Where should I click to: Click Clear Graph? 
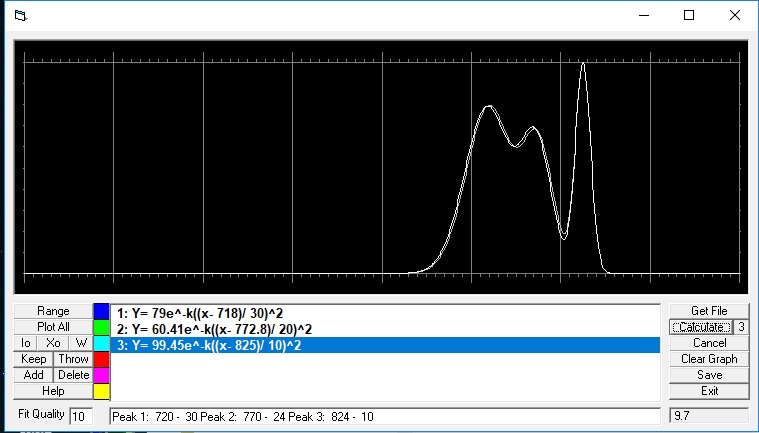(709, 359)
